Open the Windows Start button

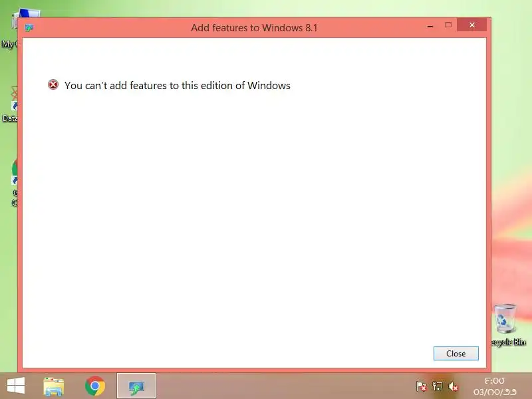(x=16, y=386)
